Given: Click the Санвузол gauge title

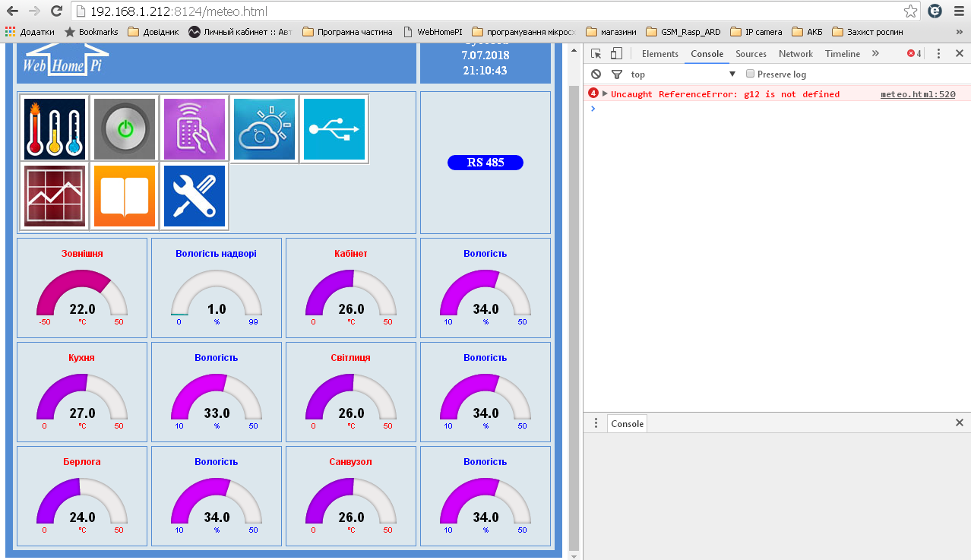Looking at the screenshot, I should click(x=351, y=461).
